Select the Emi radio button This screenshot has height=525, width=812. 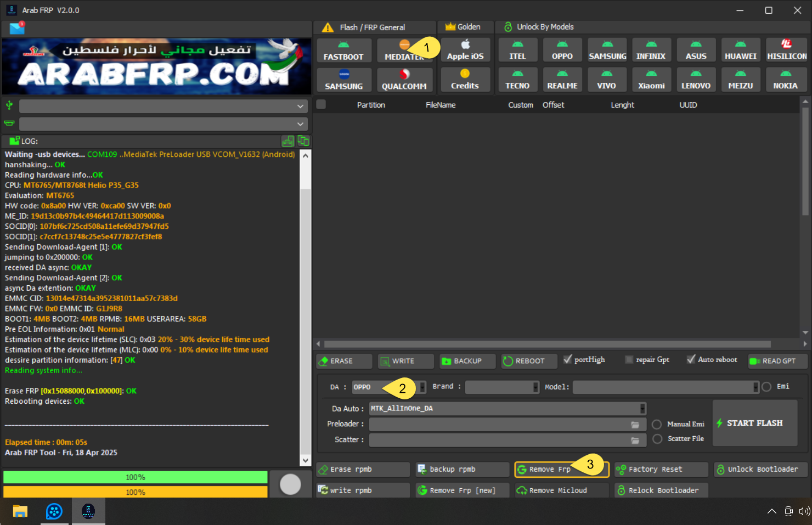(766, 387)
